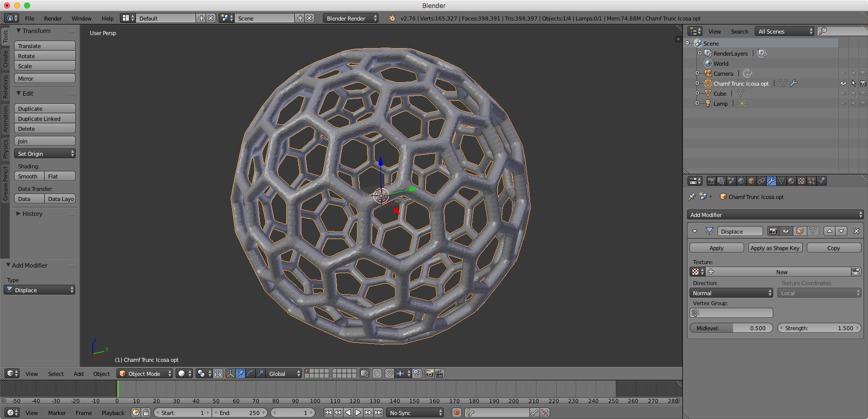Click the OpenGL render animation clapper icon
This screenshot has height=419, width=868.
click(x=439, y=373)
